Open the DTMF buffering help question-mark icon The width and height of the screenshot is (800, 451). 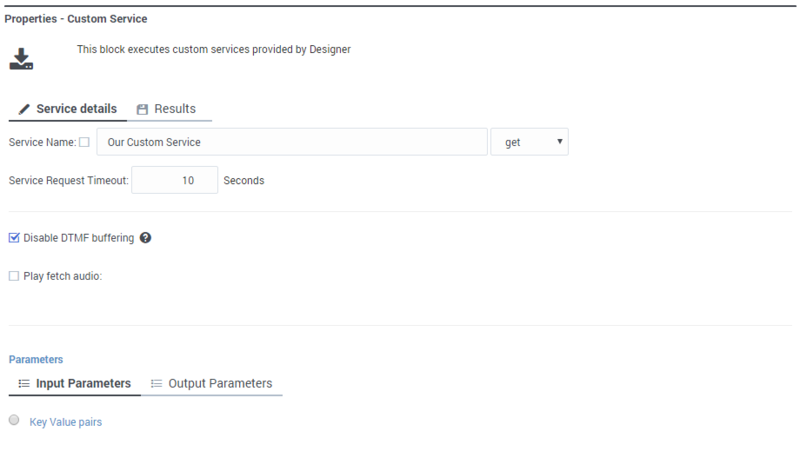point(145,238)
